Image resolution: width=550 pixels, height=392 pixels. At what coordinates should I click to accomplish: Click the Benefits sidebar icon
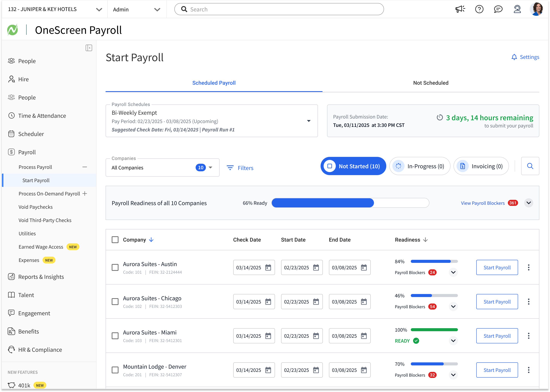tap(11, 331)
